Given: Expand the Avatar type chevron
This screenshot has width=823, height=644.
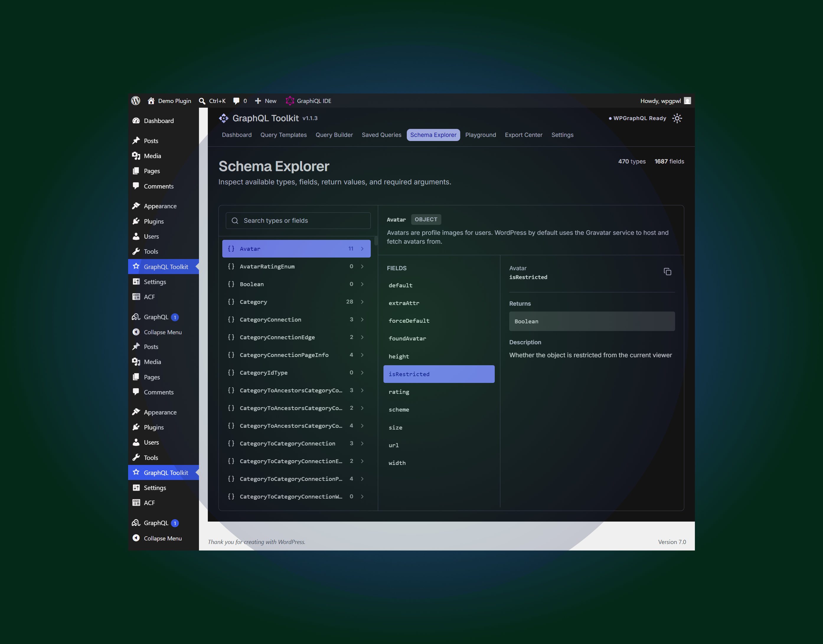Looking at the screenshot, I should pyautogui.click(x=362, y=248).
